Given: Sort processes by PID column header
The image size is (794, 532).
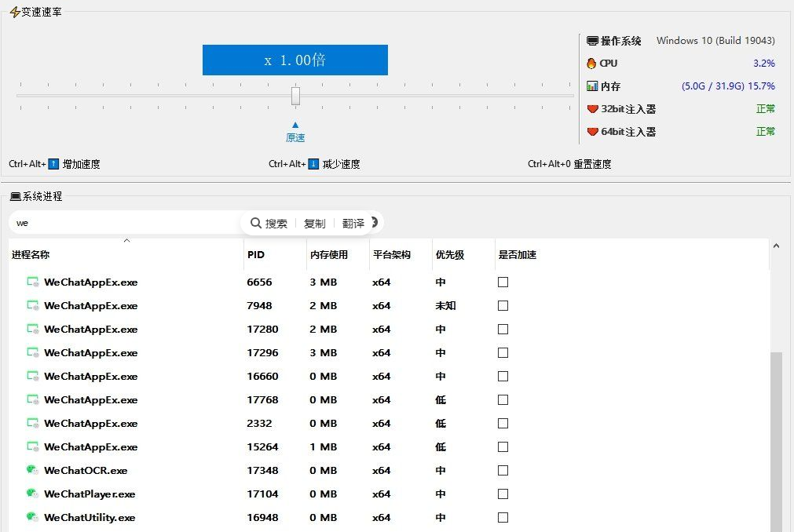Looking at the screenshot, I should point(256,255).
